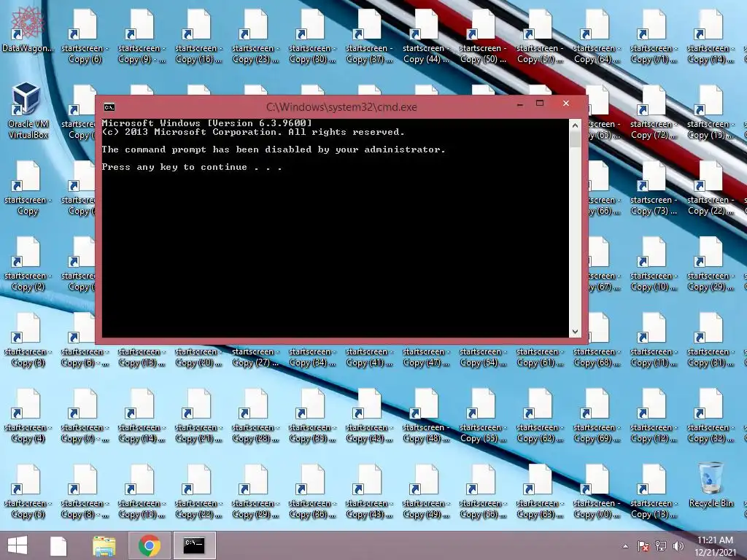Screen dimensions: 747x560
Task: Select the startscreen - Copy (7) shortcut
Action: pos(85,415)
